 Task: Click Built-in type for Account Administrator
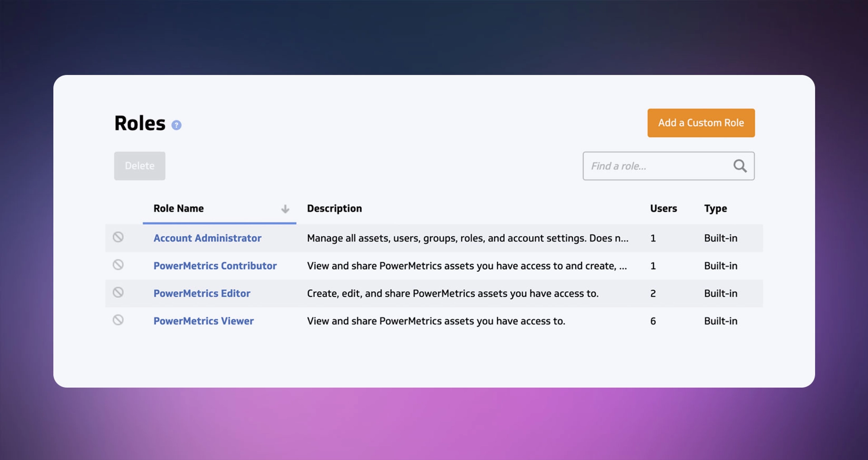pos(721,238)
